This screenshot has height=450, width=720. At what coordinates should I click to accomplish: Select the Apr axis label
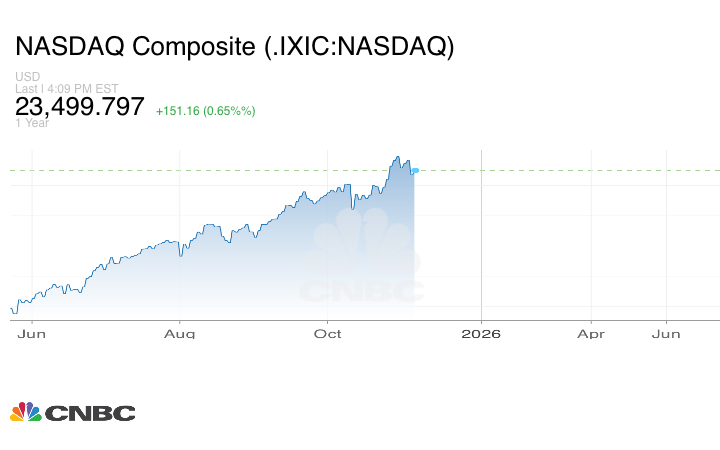pos(591,334)
